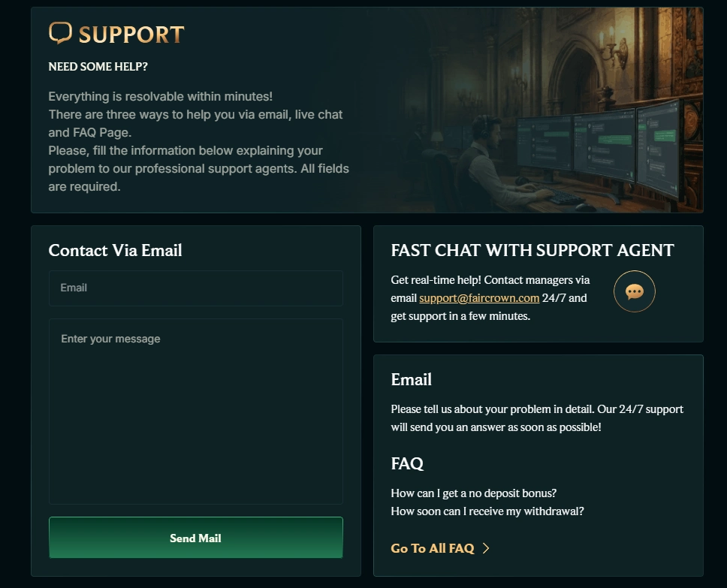Viewport: 727px width, 588px height.
Task: Click 'FAST CHAT WITH SUPPORT AGENT' heading
Action: (532, 251)
